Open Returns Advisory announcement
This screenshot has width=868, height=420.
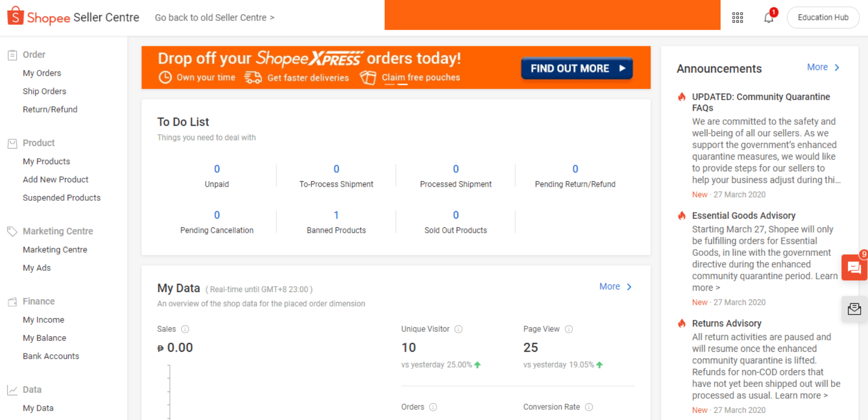pos(726,323)
